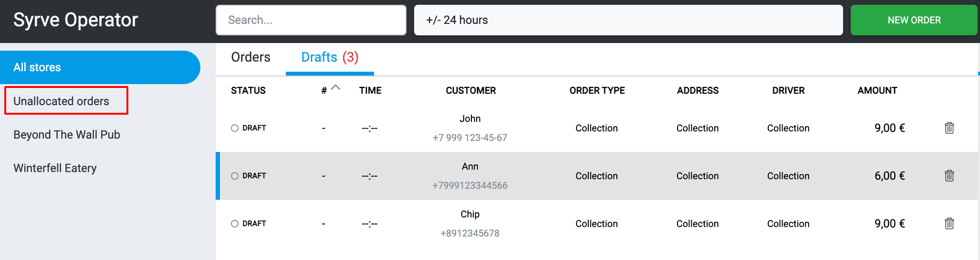Select All stores in sidebar
This screenshot has height=260, width=980.
tap(99, 67)
